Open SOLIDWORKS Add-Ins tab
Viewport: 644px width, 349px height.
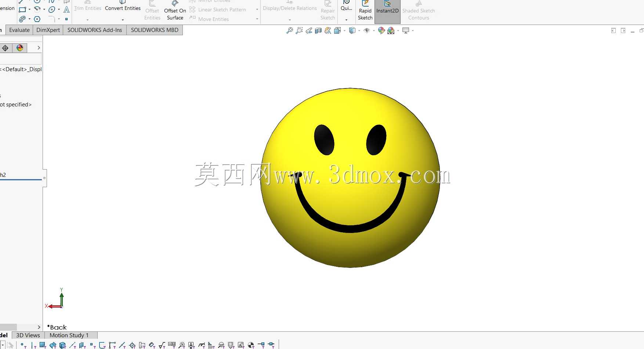[95, 30]
